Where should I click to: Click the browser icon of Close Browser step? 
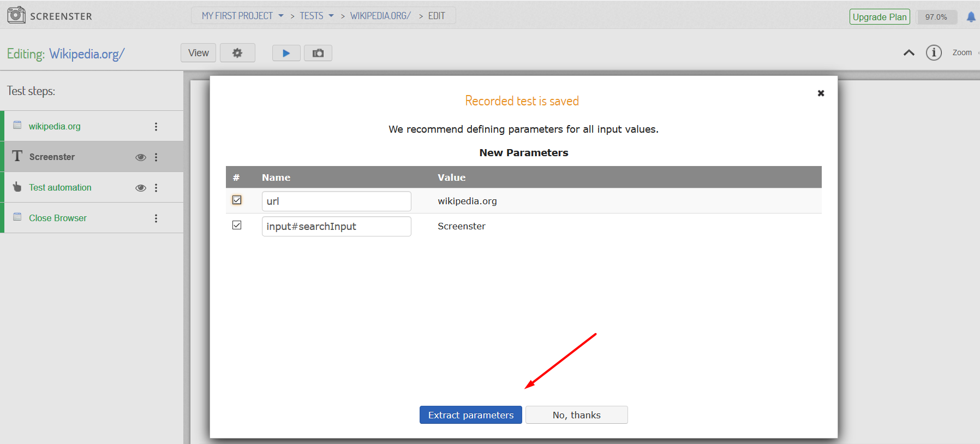coord(17,217)
